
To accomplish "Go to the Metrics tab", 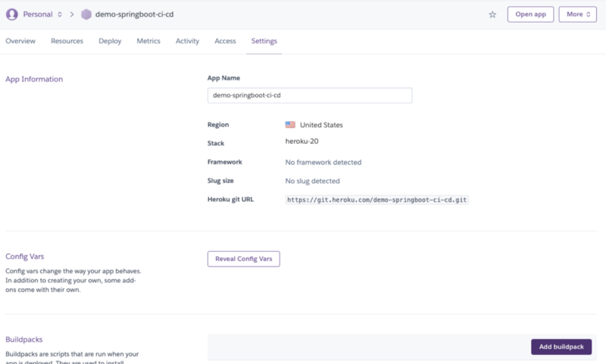I will coord(148,41).
